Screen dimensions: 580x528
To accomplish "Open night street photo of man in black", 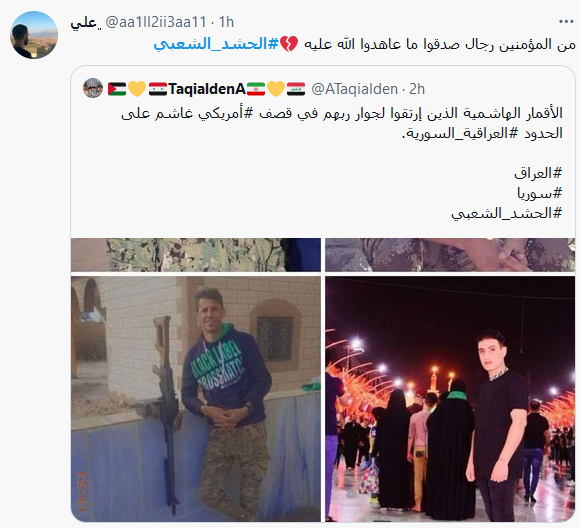I will (x=450, y=399).
